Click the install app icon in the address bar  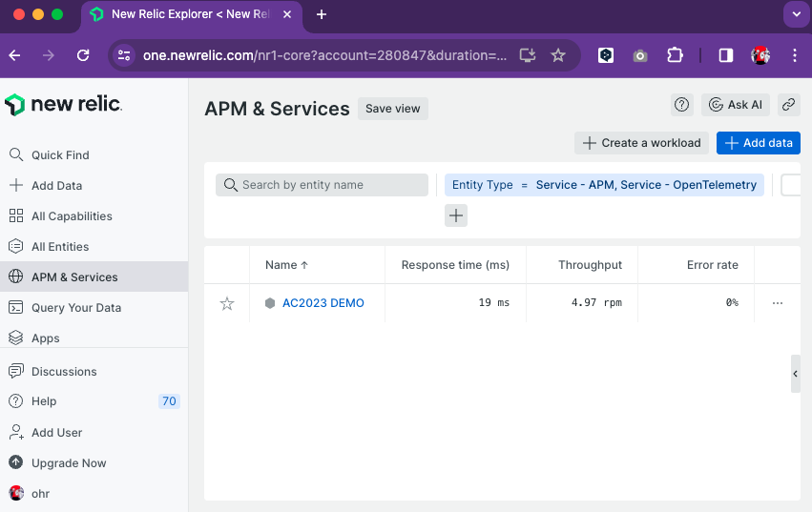[x=527, y=55]
